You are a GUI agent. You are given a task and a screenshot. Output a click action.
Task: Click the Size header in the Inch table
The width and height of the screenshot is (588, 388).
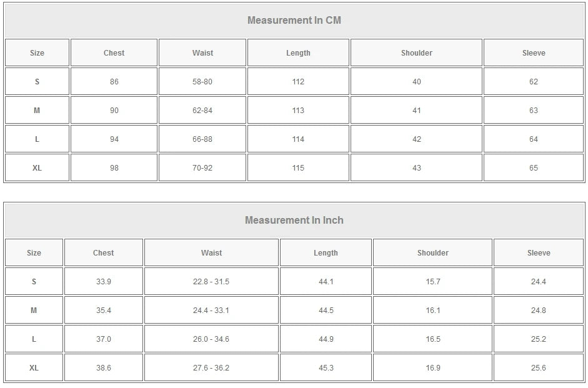tap(34, 253)
